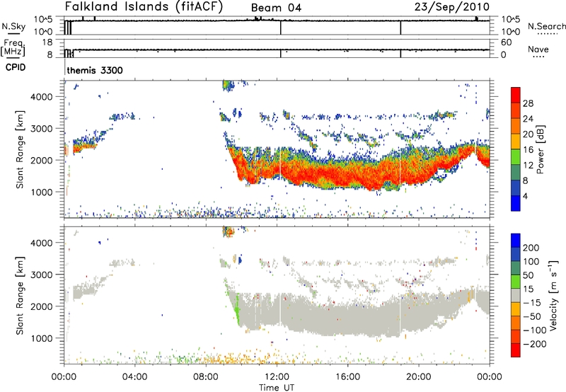Click the '28' power colorbar label
The height and width of the screenshot is (392, 566).
(x=528, y=103)
